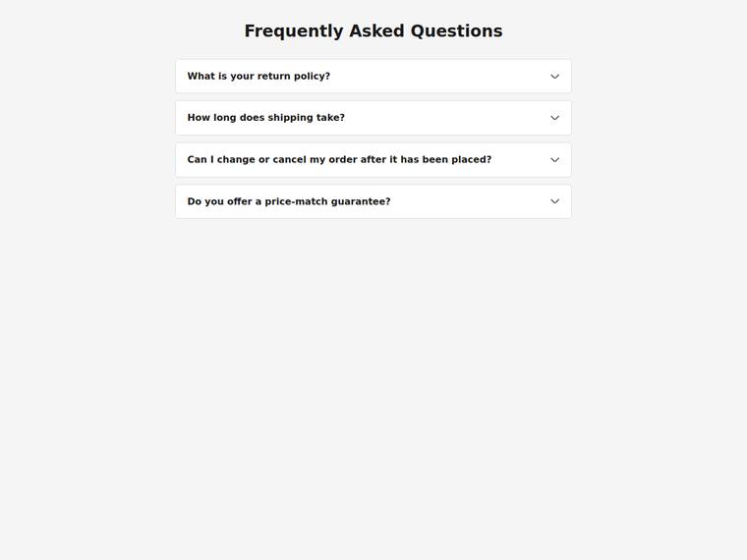Show the return policy answer panel
747x560 pixels.
point(373,77)
